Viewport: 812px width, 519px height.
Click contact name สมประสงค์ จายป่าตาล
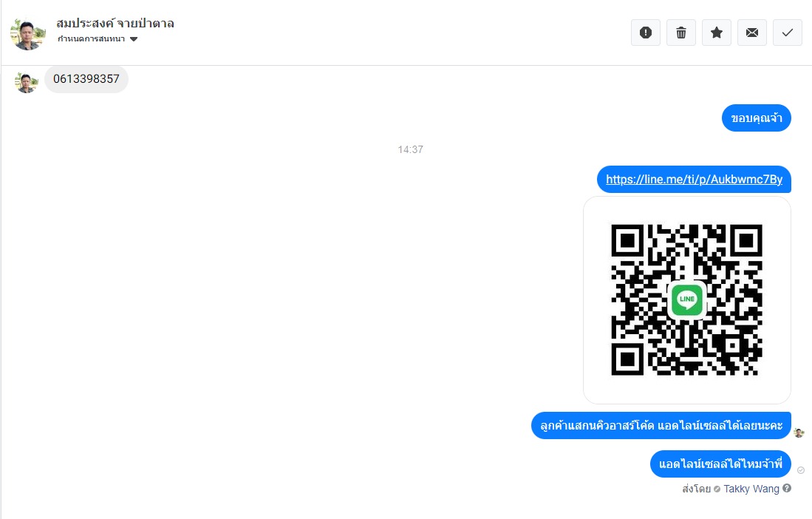pyautogui.click(x=115, y=24)
